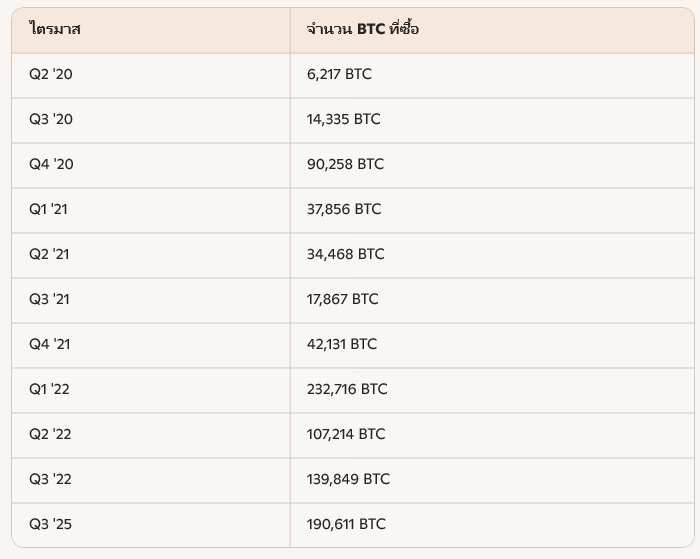Click the 190,611 BTC amount
This screenshot has width=700, height=559.
click(346, 524)
